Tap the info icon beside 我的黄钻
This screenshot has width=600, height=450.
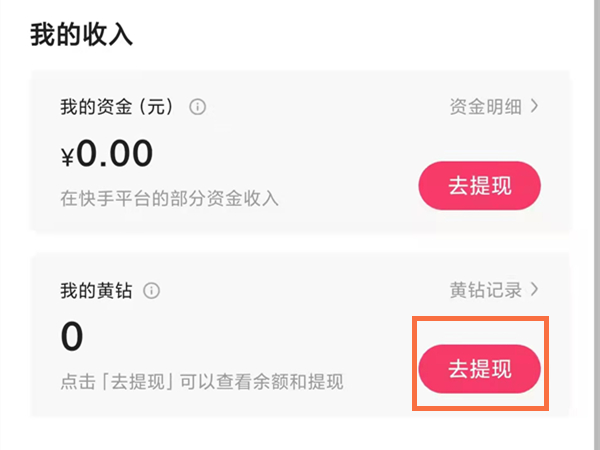pyautogui.click(x=152, y=291)
